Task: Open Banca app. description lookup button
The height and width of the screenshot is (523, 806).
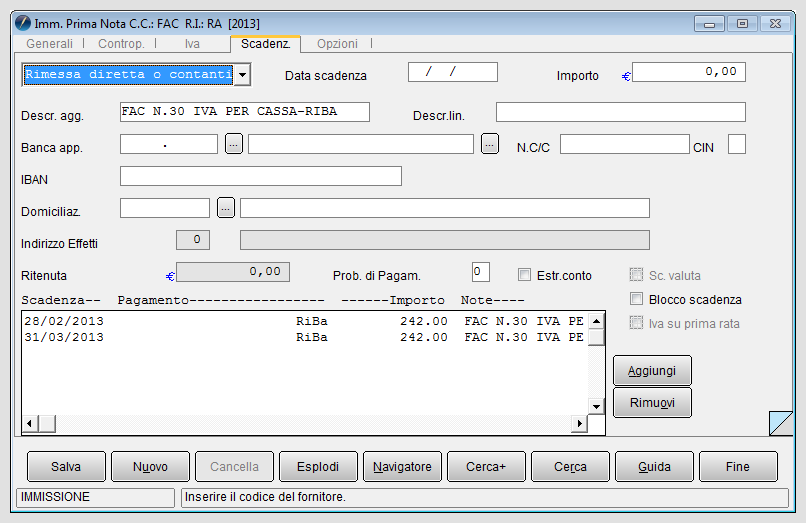Action: 490,144
